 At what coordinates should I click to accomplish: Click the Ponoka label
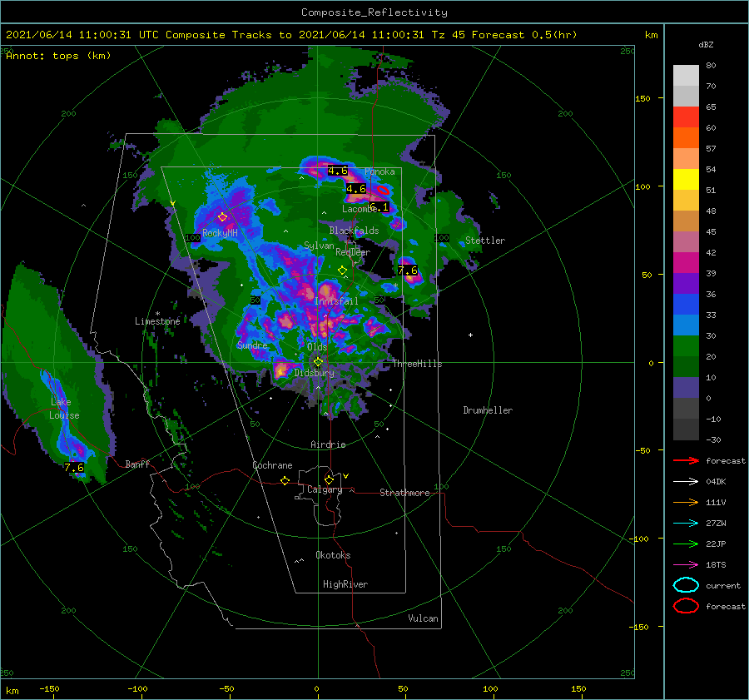(379, 171)
